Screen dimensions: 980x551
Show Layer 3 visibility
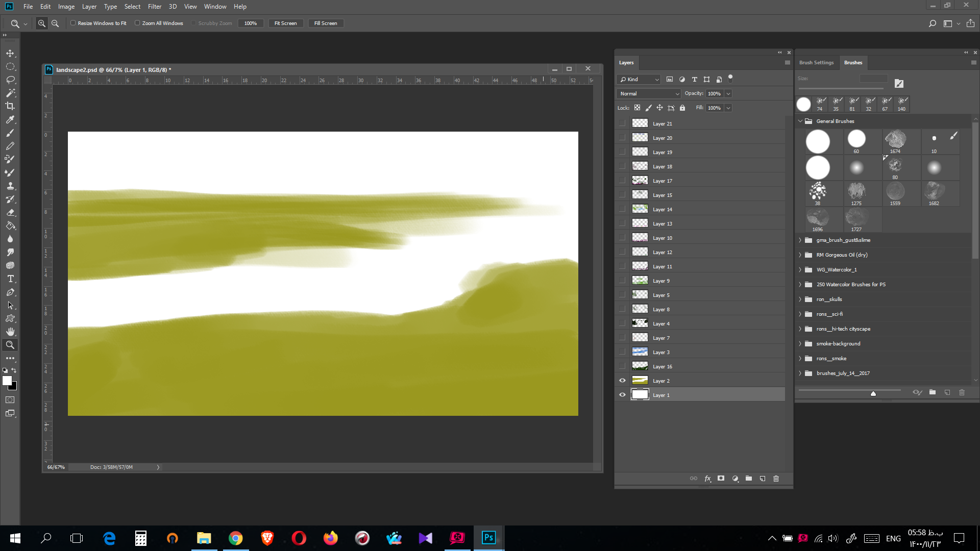(x=622, y=352)
